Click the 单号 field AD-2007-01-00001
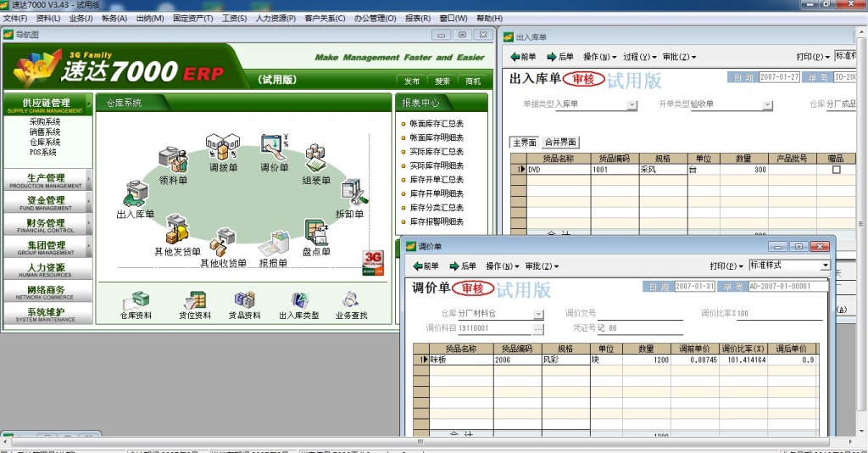The width and height of the screenshot is (868, 453). pyautogui.click(x=787, y=287)
